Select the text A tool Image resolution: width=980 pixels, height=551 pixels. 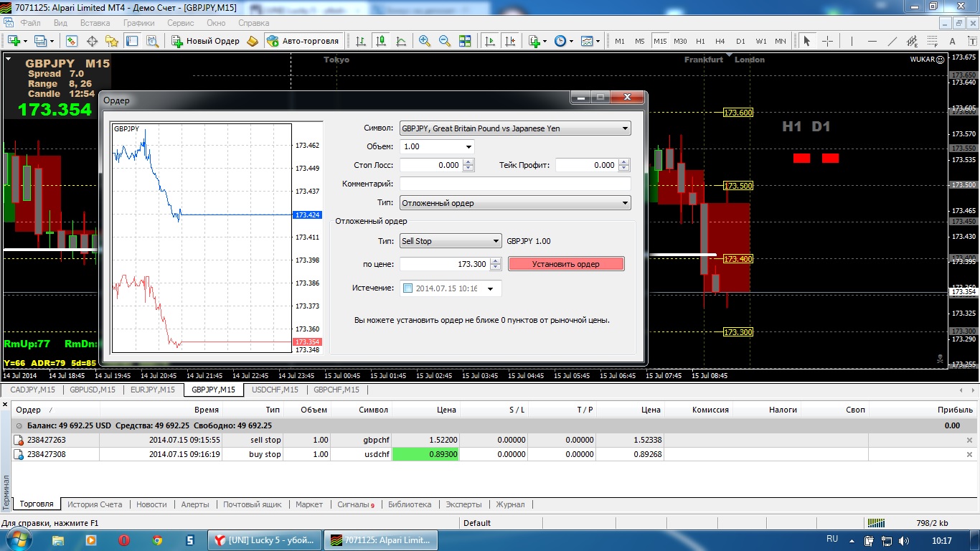tap(953, 41)
